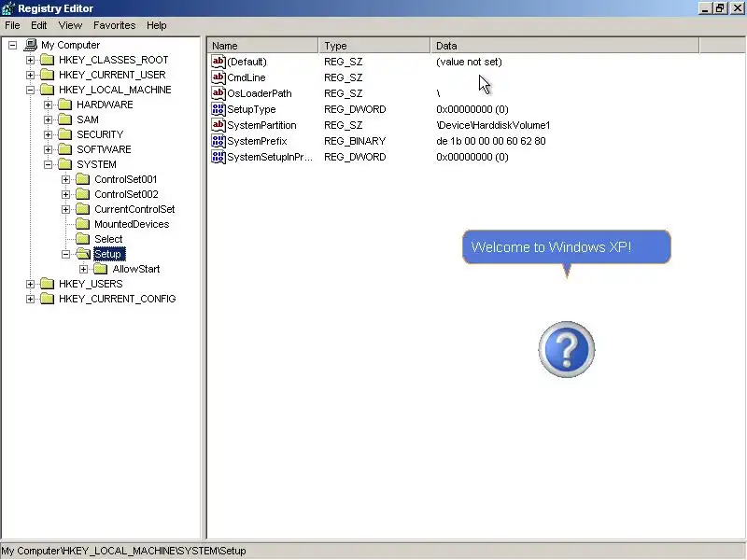Screen dimensions: 747x560
Task: Click the open Setup folder icon
Action: (83, 254)
